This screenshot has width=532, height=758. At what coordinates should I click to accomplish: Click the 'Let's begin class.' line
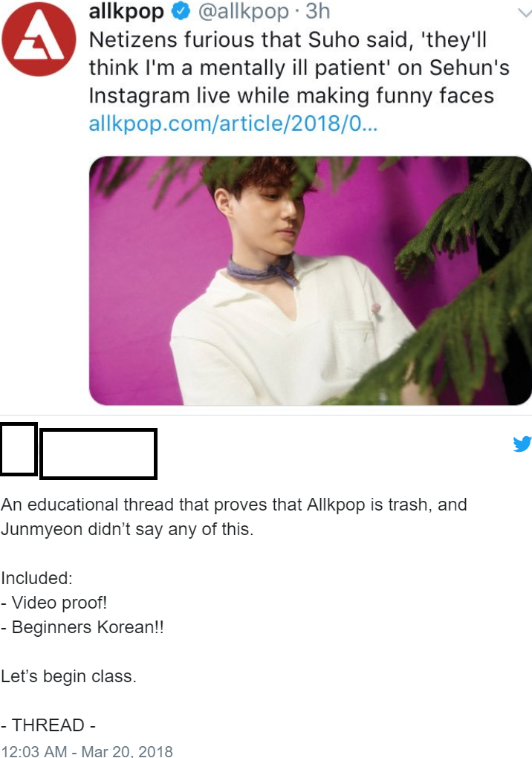[68, 676]
